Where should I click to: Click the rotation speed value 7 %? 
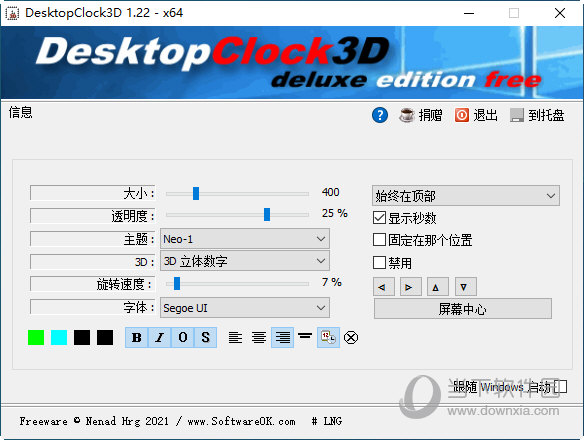pos(331,282)
